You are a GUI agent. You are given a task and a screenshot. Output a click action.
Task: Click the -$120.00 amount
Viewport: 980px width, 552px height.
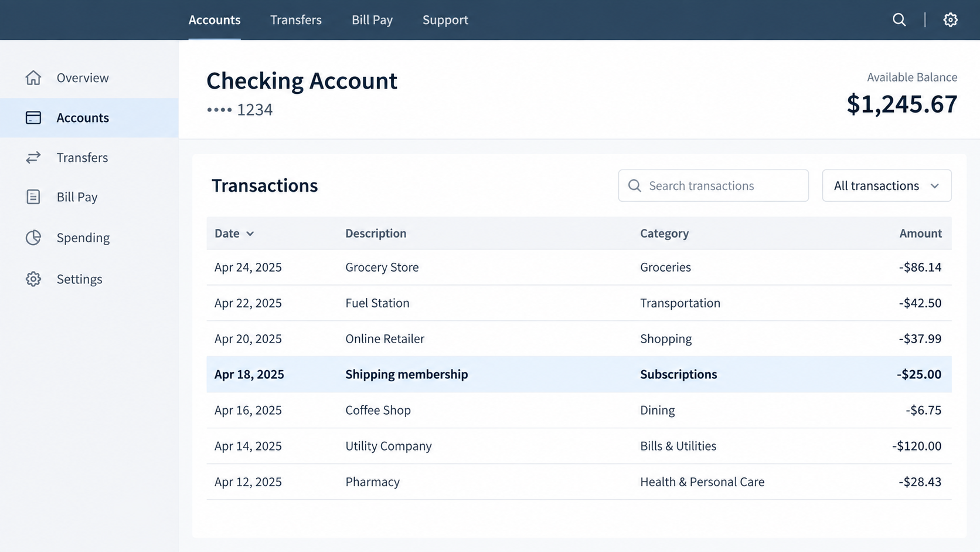[917, 446]
